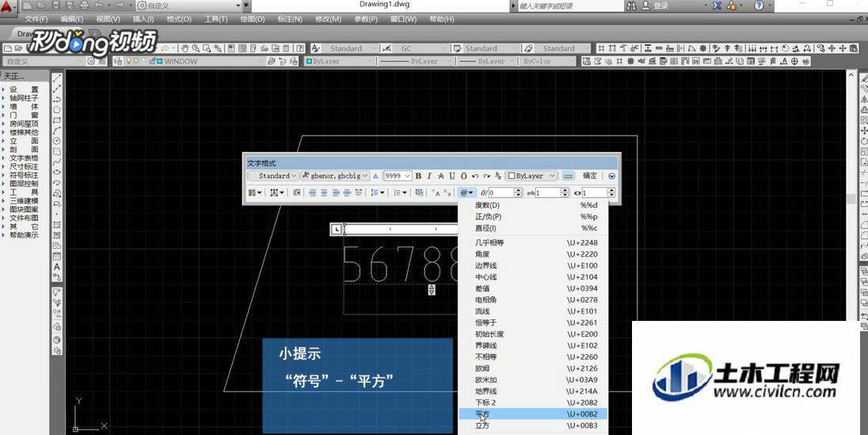Select 下标 2 from the symbol menu

[x=534, y=403]
